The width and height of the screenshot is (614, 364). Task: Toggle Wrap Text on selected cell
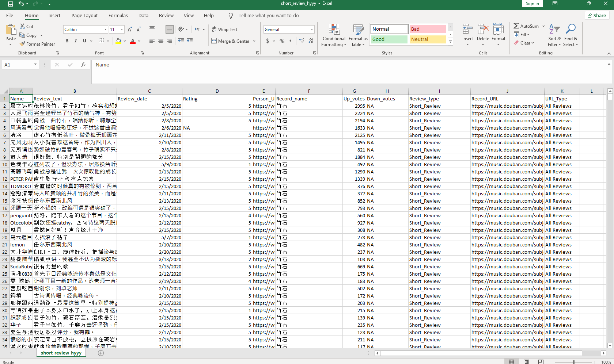(x=224, y=30)
